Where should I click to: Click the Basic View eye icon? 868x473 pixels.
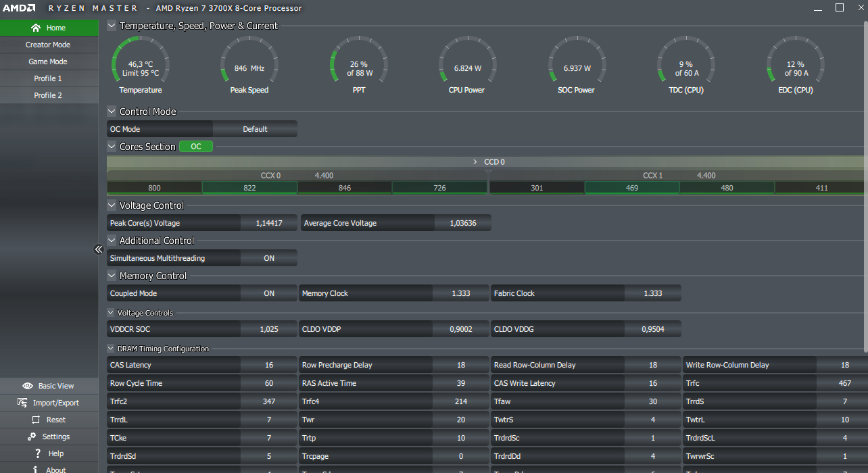click(28, 386)
